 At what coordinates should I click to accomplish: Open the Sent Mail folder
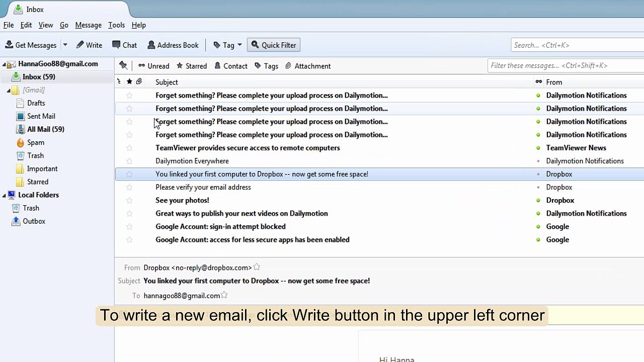tap(41, 116)
